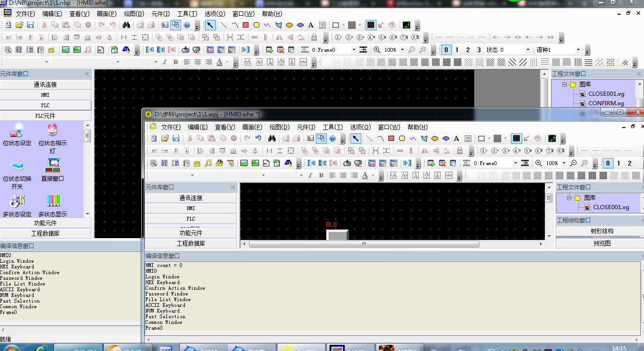644x351 pixels.
Task: Toggle the grid display button in back window
Action: [x=371, y=25]
